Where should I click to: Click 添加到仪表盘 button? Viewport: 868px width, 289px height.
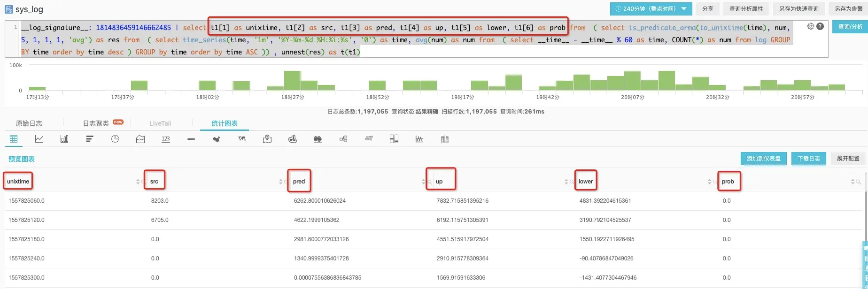764,159
